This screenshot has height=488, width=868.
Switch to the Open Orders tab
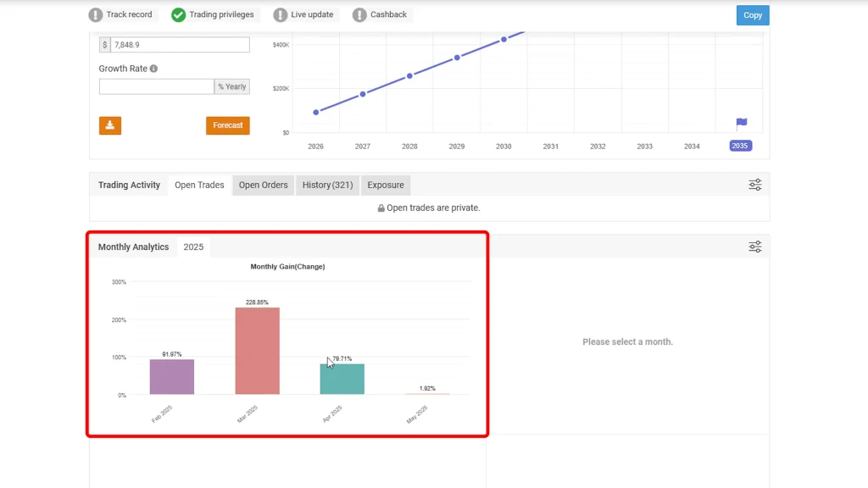click(263, 185)
